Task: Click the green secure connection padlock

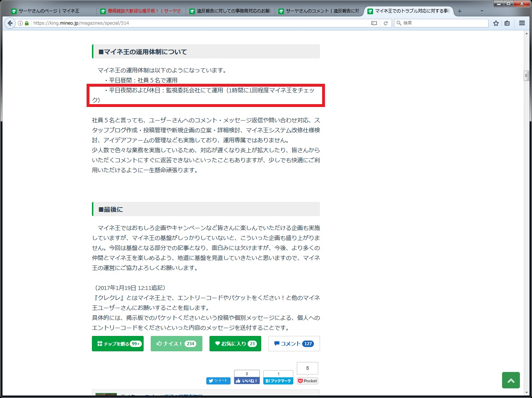Action: [x=27, y=23]
